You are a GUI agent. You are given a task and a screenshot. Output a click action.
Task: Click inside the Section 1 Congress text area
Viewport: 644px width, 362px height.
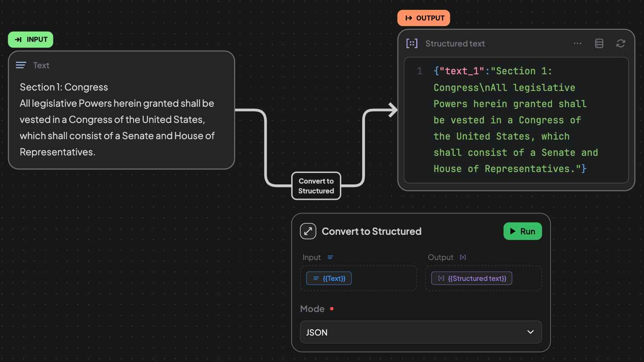[x=117, y=120]
